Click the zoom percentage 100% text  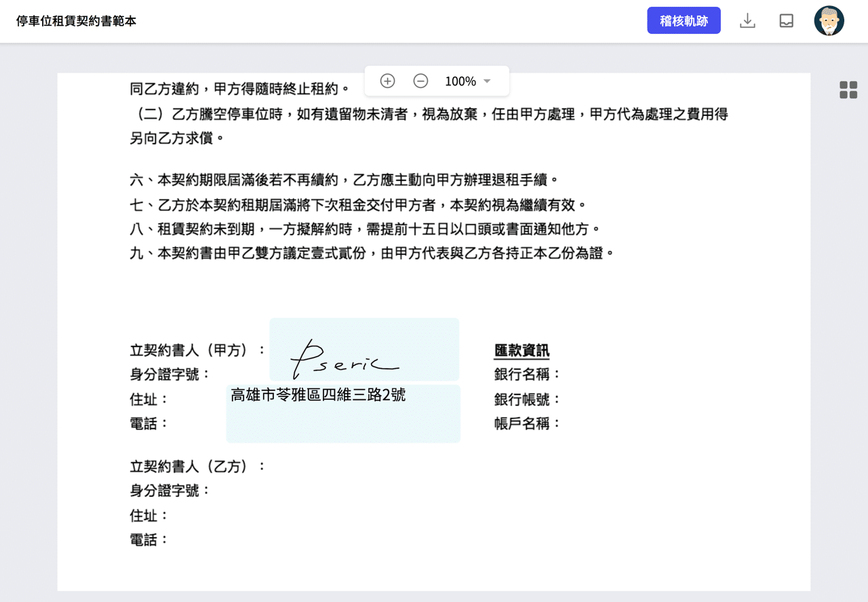460,81
